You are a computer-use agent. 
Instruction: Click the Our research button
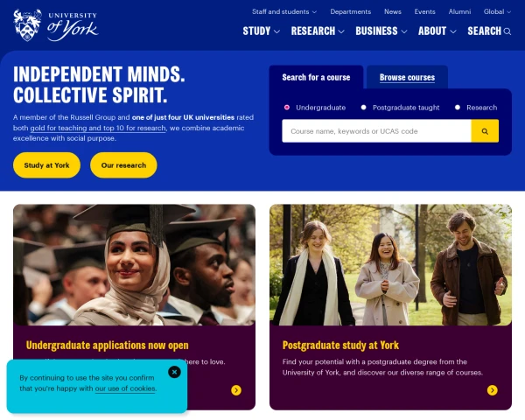click(123, 165)
